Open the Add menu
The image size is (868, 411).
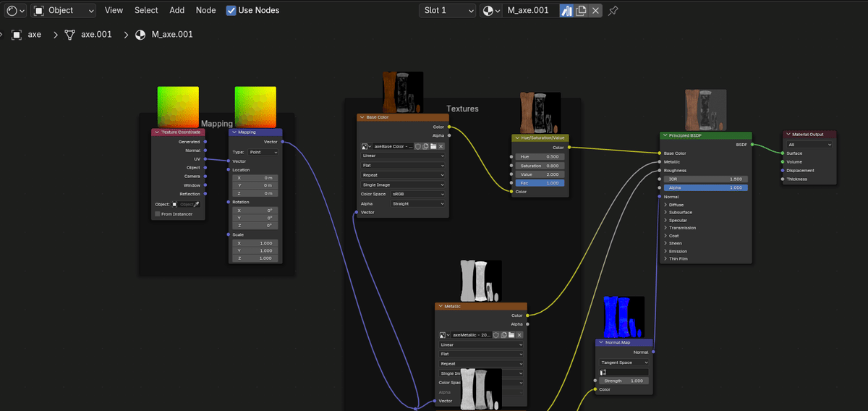177,10
